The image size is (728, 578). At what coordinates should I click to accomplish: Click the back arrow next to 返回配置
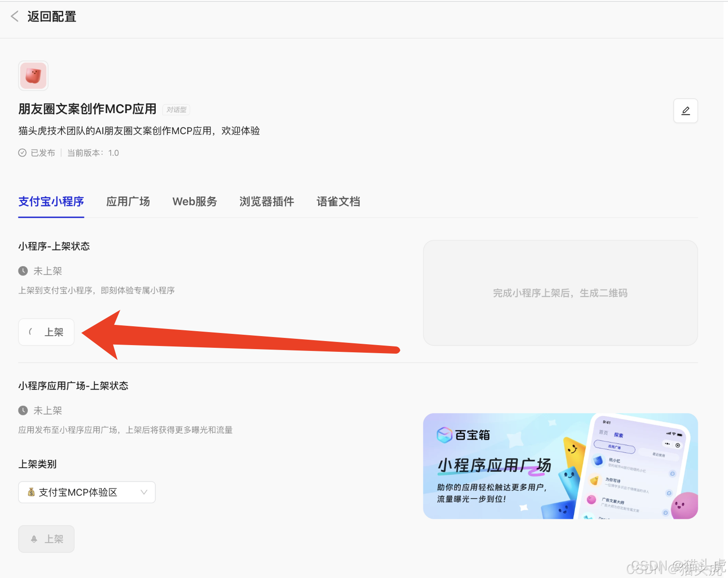click(14, 17)
